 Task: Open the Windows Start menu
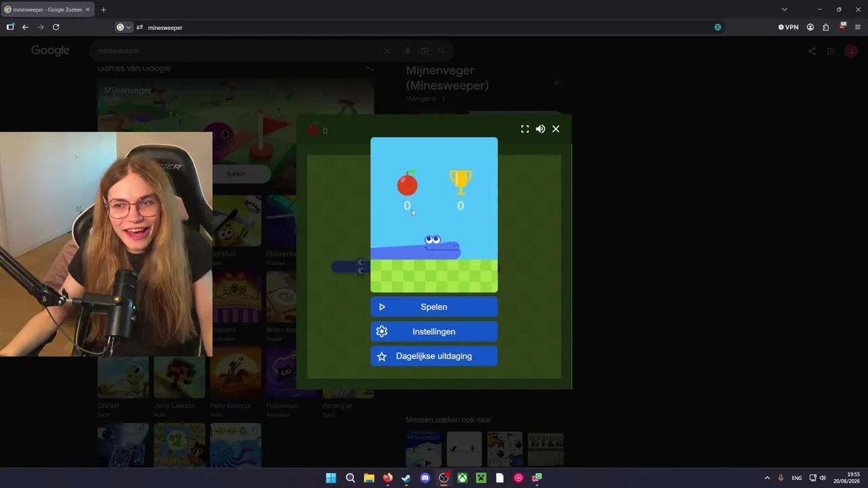331,478
